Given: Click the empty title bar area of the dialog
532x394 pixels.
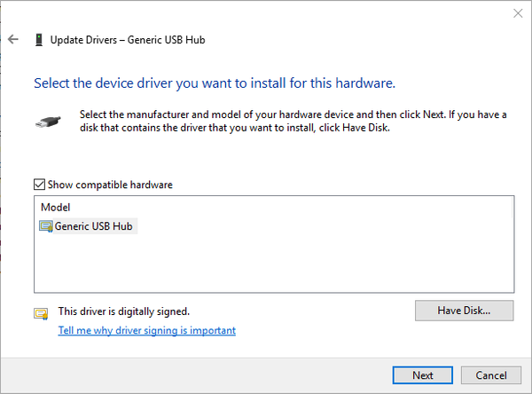Looking at the screenshot, I should tap(266, 13).
